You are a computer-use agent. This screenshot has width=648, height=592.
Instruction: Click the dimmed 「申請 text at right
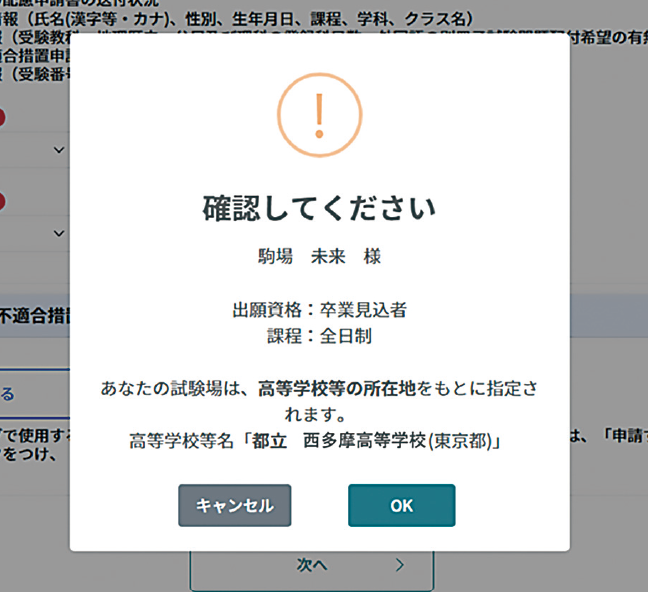coord(625,436)
